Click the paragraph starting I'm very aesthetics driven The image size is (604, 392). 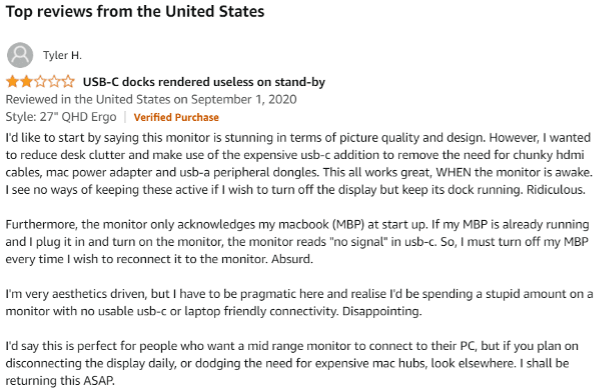pos(299,302)
